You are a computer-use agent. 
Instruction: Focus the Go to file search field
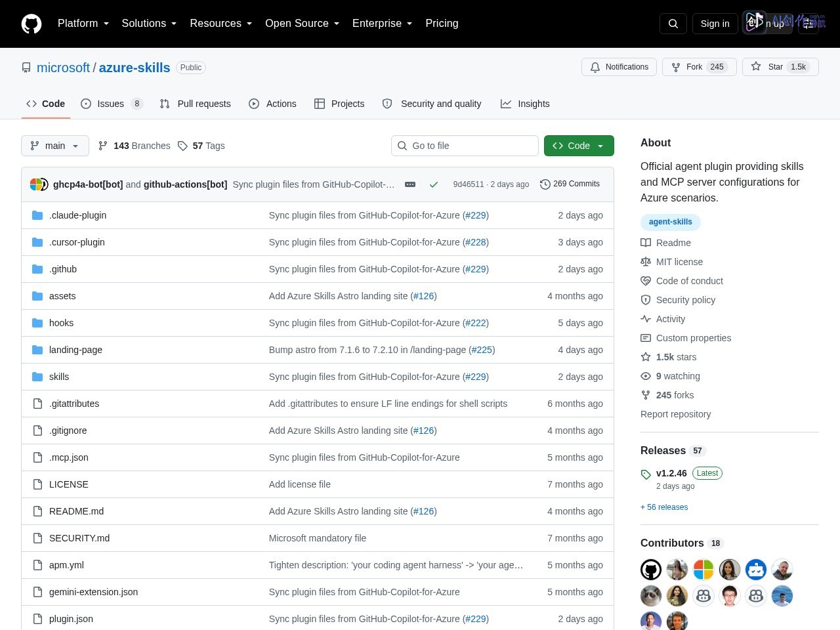(x=465, y=146)
